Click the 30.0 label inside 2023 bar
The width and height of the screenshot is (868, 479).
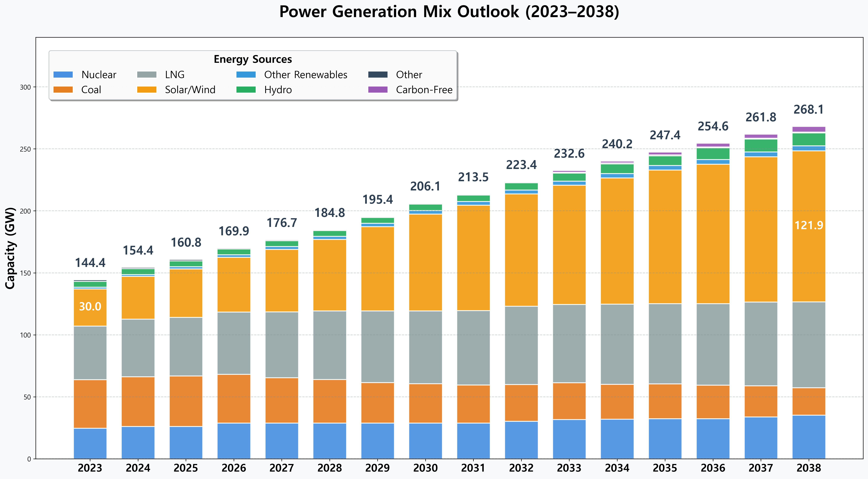coord(90,306)
